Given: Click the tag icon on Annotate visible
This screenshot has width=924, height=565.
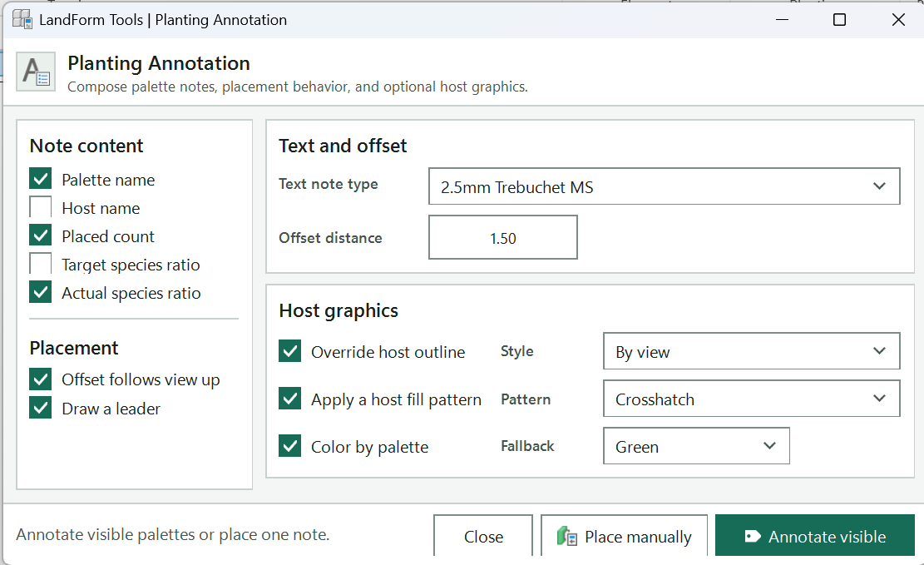Looking at the screenshot, I should coord(752,536).
